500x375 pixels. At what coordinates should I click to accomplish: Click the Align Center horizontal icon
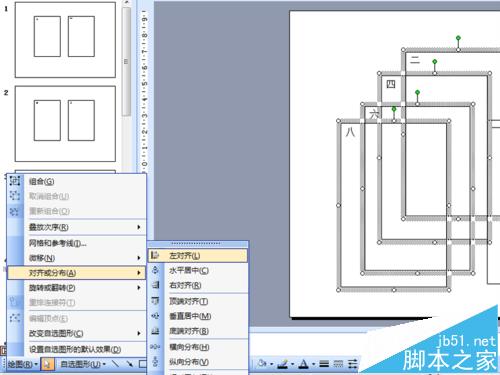point(155,270)
